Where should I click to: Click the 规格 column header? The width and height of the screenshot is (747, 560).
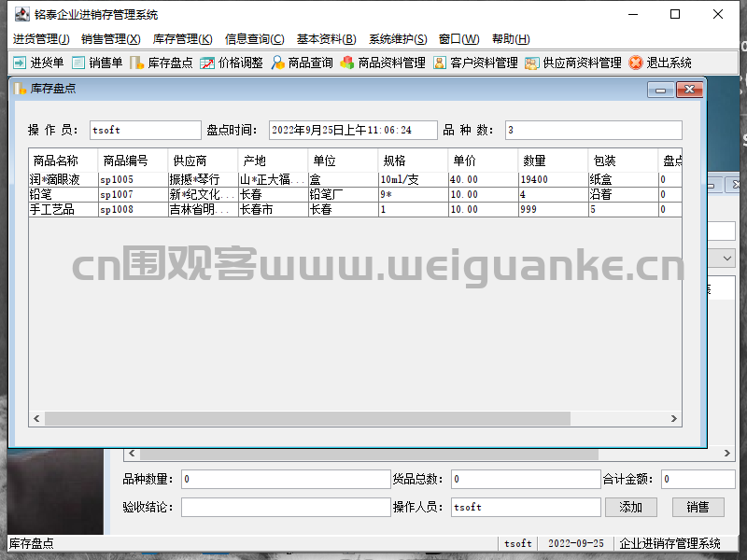coord(414,161)
